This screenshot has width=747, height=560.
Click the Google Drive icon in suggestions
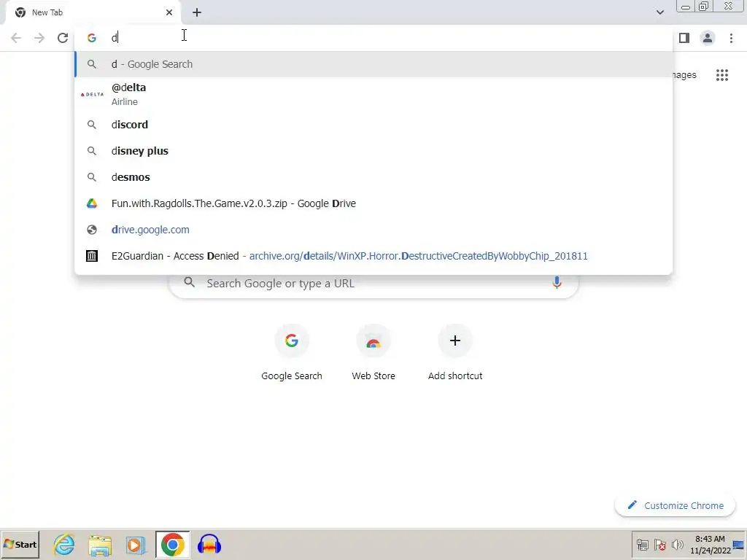tap(91, 203)
